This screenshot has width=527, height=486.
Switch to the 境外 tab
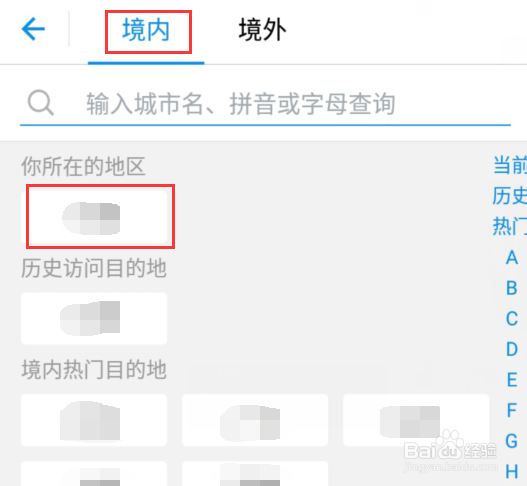(x=262, y=31)
